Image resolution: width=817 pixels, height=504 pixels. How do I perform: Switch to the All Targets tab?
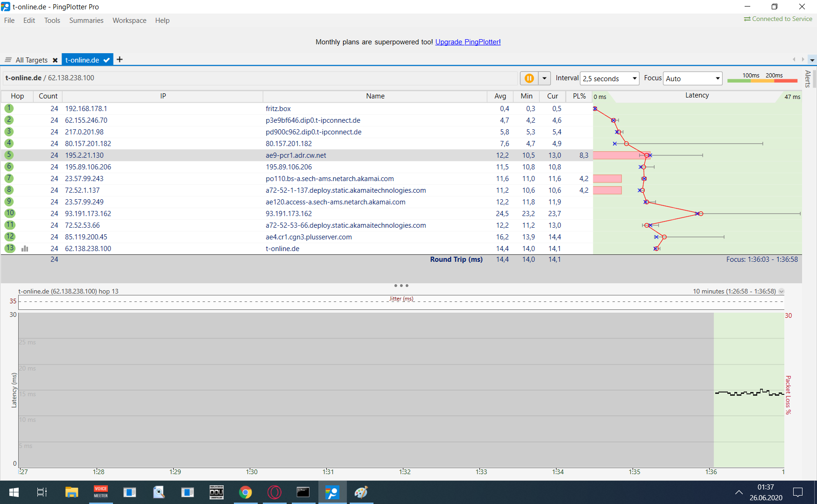[31, 60]
